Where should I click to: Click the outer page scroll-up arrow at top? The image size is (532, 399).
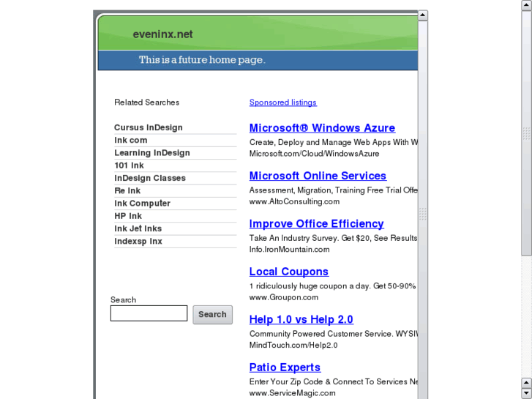(526, 5)
